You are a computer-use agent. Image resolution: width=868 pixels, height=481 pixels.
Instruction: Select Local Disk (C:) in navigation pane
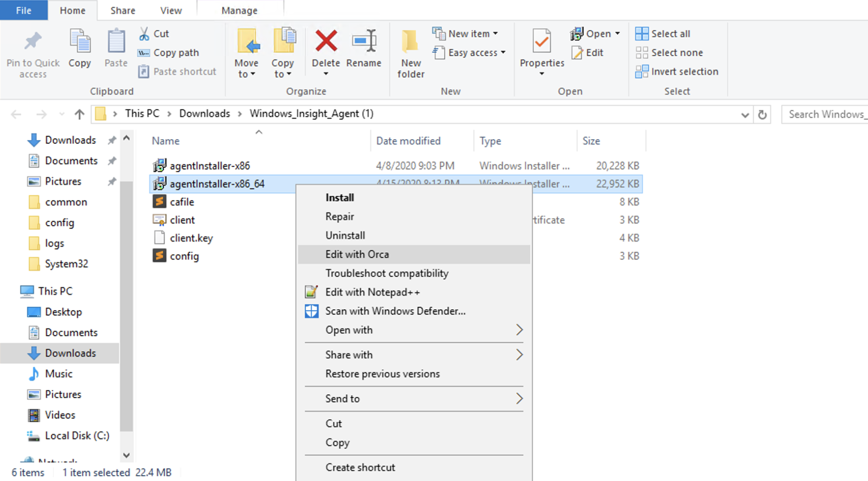point(76,436)
